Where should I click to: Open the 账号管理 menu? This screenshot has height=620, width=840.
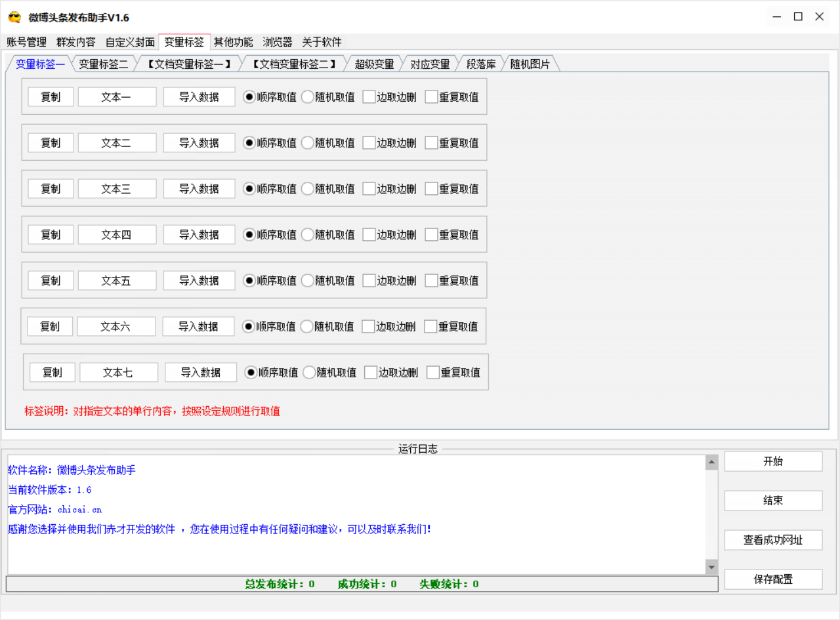click(x=27, y=42)
